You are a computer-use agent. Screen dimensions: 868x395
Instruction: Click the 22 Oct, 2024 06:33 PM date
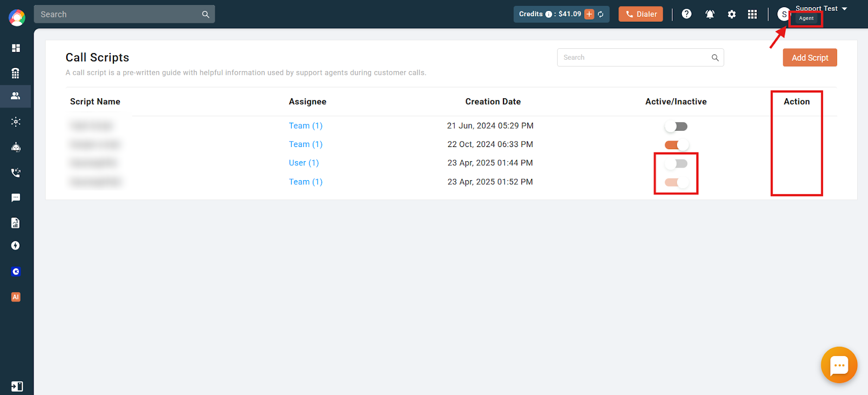(490, 144)
